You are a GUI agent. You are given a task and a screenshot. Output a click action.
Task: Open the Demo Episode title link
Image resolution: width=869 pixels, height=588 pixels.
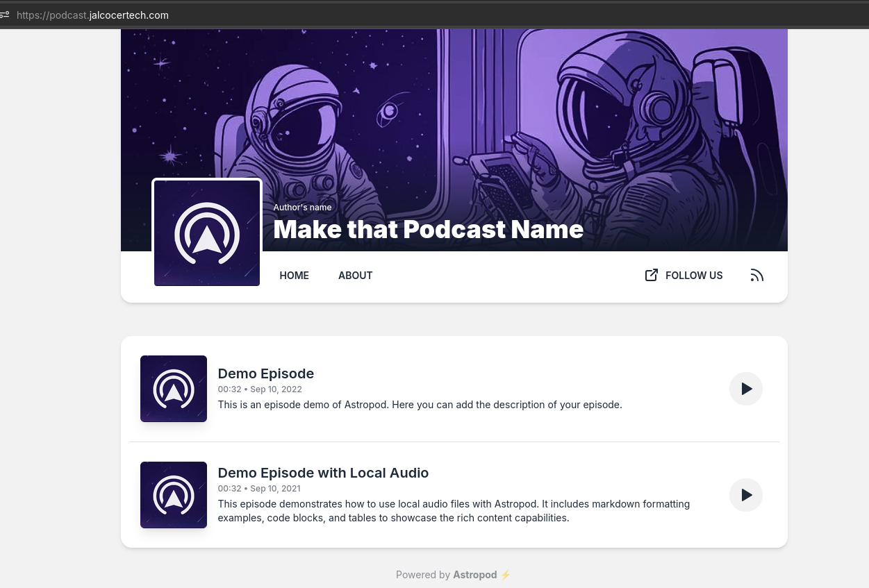(265, 373)
